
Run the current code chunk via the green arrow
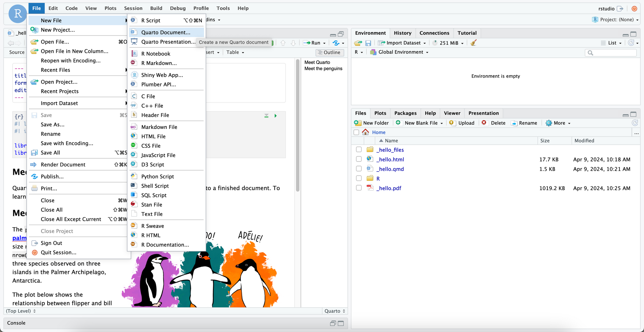tap(276, 116)
